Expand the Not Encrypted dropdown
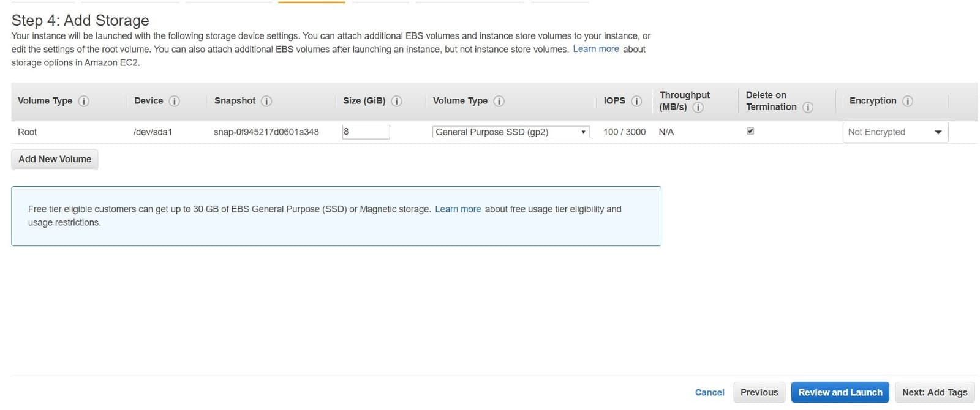980x410 pixels. point(895,132)
